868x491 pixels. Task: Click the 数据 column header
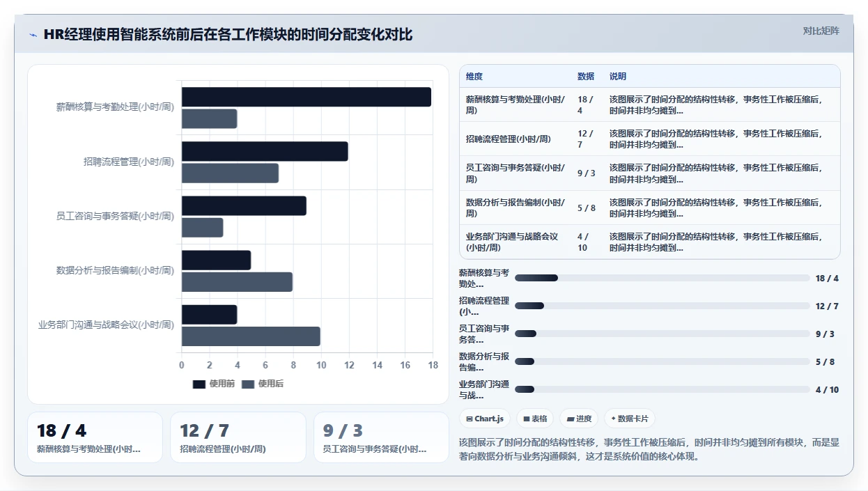pos(586,77)
